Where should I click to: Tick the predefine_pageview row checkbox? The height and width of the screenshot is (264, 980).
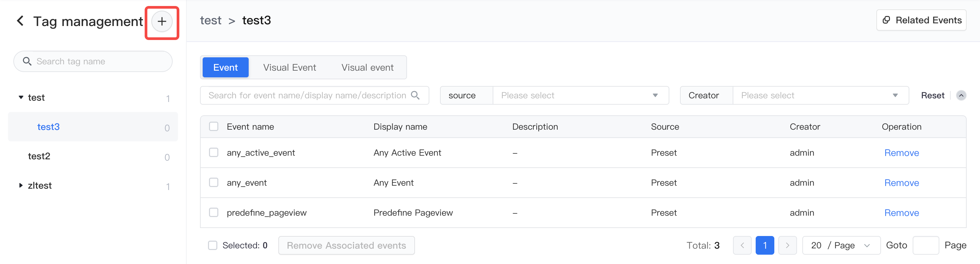point(214,212)
